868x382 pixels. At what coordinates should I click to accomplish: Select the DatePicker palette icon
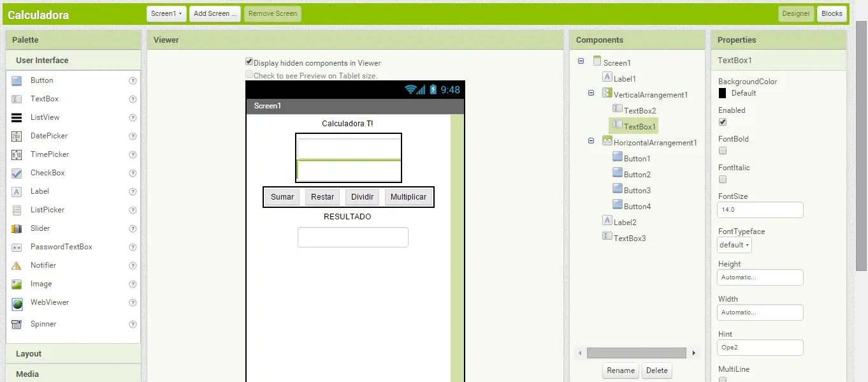pyautogui.click(x=17, y=136)
